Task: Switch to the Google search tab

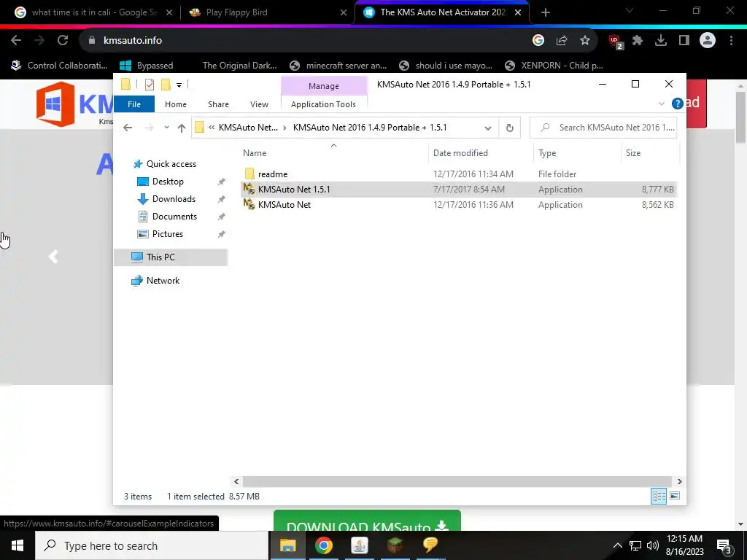Action: pos(93,12)
